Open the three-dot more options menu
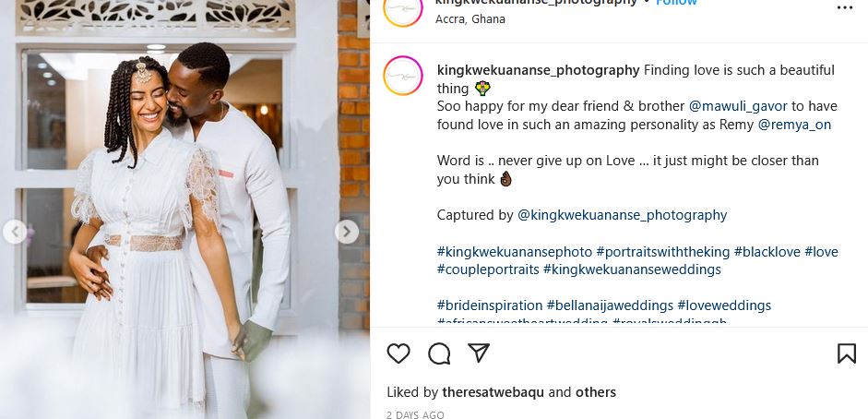The height and width of the screenshot is (419, 868). [844, 7]
